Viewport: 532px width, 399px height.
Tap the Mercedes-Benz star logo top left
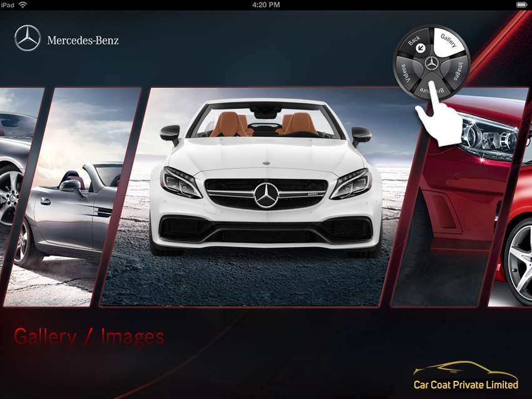click(28, 38)
